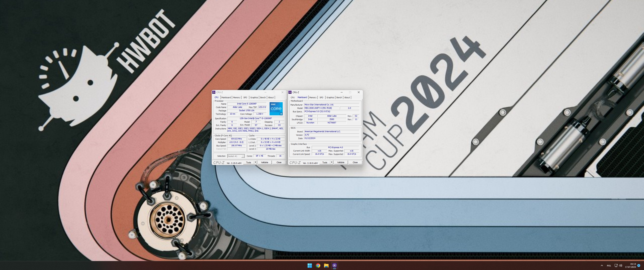The height and width of the screenshot is (270, 644).
Task: Open File Explorer from the taskbar
Action: [x=326, y=265]
